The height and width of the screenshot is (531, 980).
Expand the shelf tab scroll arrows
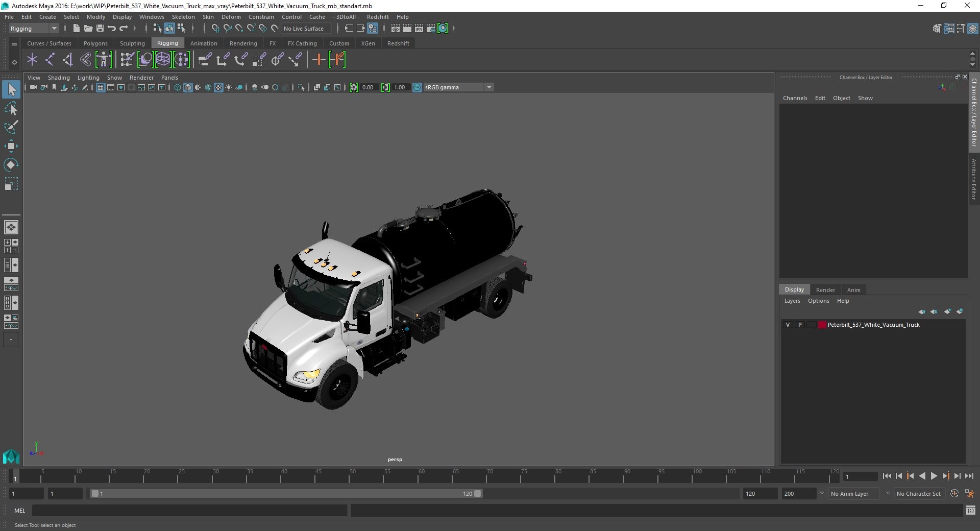coord(972,59)
